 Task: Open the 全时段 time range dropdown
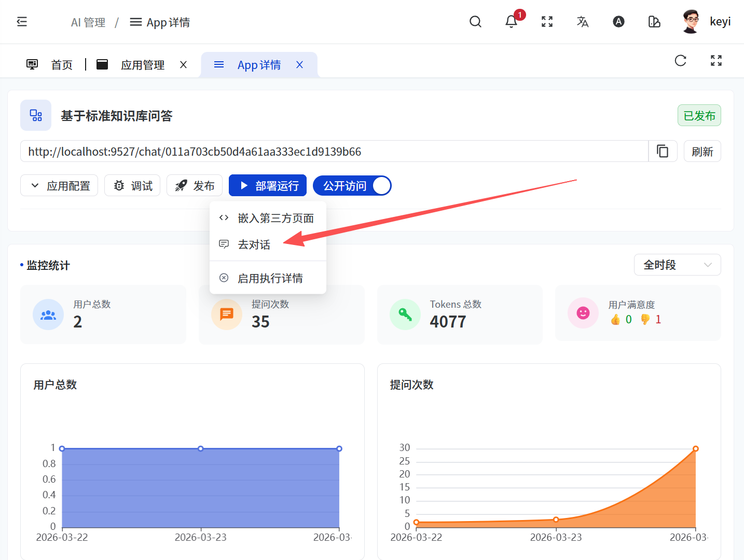coord(677,265)
